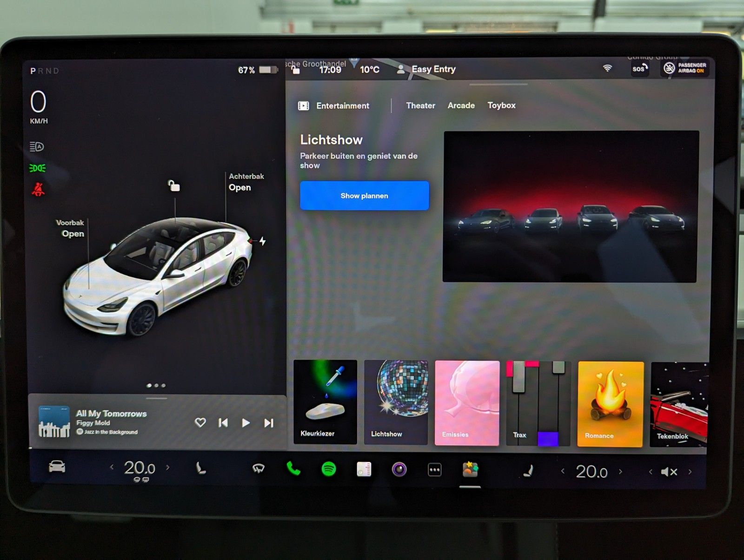The height and width of the screenshot is (560, 744).
Task: Tap the SOS emergency icon
Action: [x=639, y=68]
